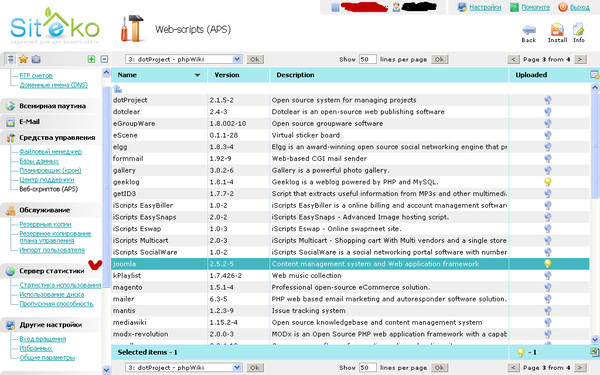Viewport: 600px width, 375px height.
Task: Click the Install icon
Action: tap(557, 30)
